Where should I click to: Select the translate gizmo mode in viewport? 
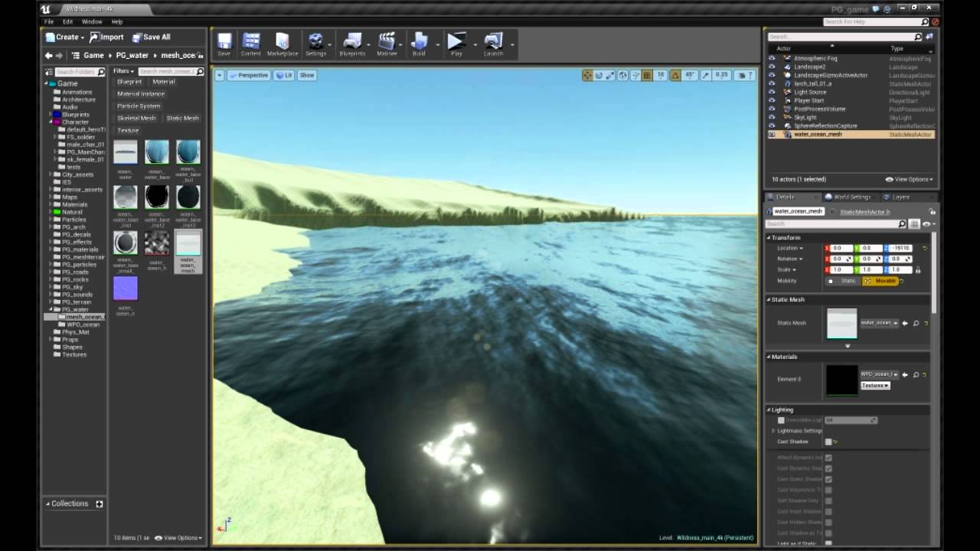[x=587, y=75]
